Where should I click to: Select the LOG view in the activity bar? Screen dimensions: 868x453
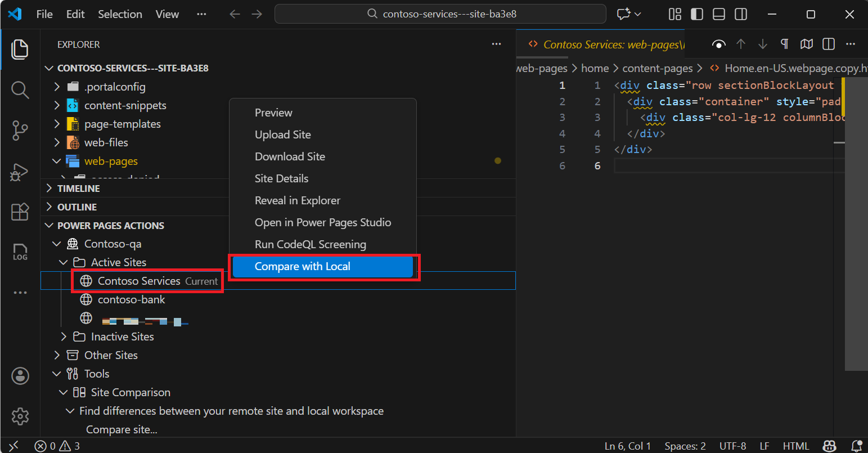coord(20,252)
